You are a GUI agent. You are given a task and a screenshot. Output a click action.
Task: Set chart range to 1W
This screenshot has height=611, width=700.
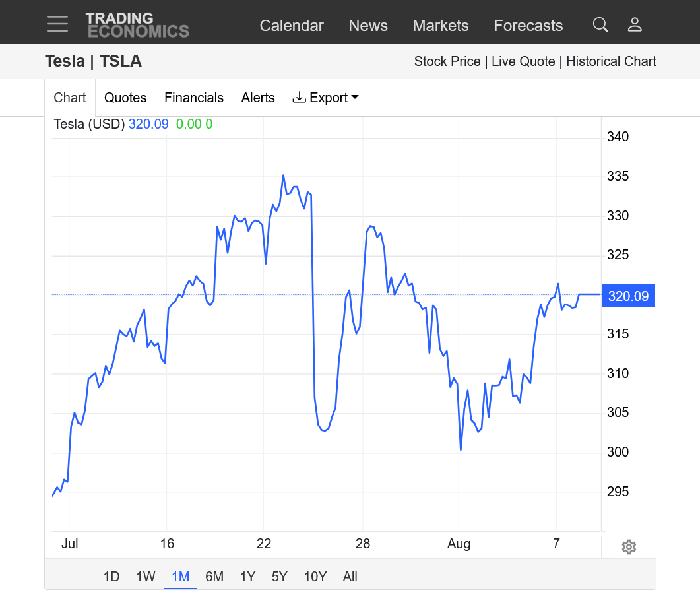coord(146,577)
